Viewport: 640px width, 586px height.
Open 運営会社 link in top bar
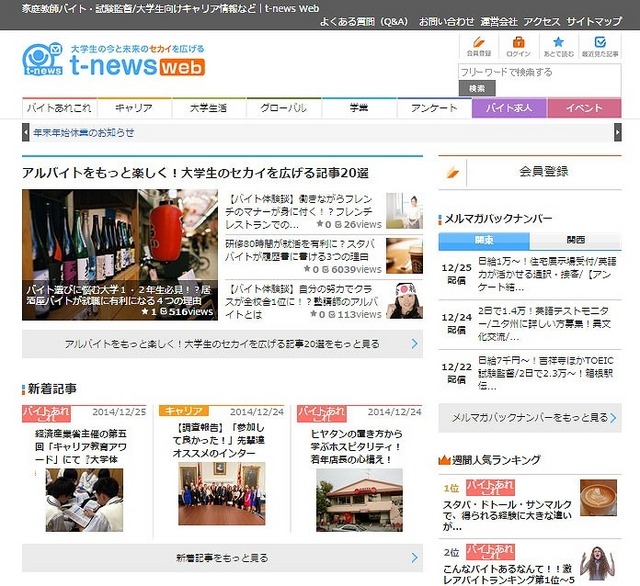point(499,21)
